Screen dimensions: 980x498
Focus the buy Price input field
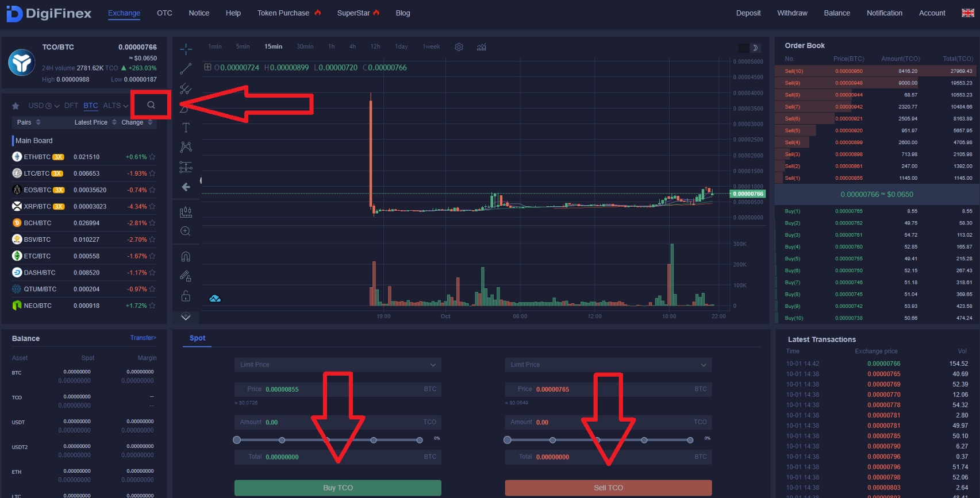tap(338, 389)
